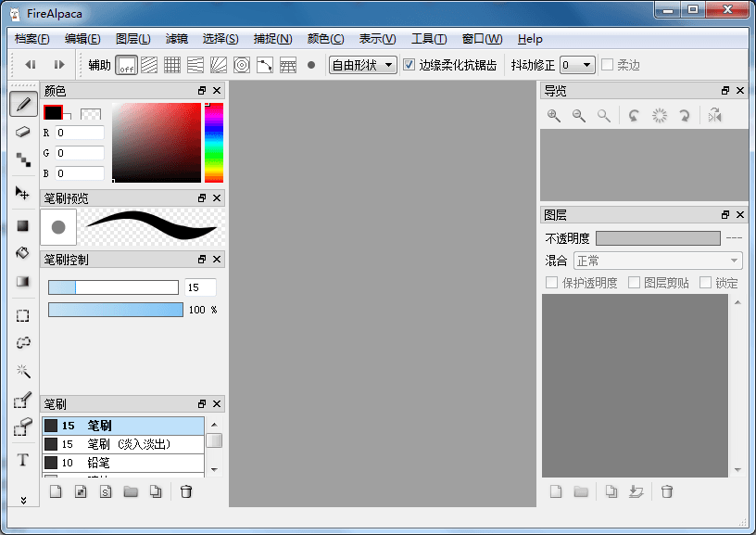Select the Move tool
This screenshot has height=535, width=756.
(x=22, y=193)
